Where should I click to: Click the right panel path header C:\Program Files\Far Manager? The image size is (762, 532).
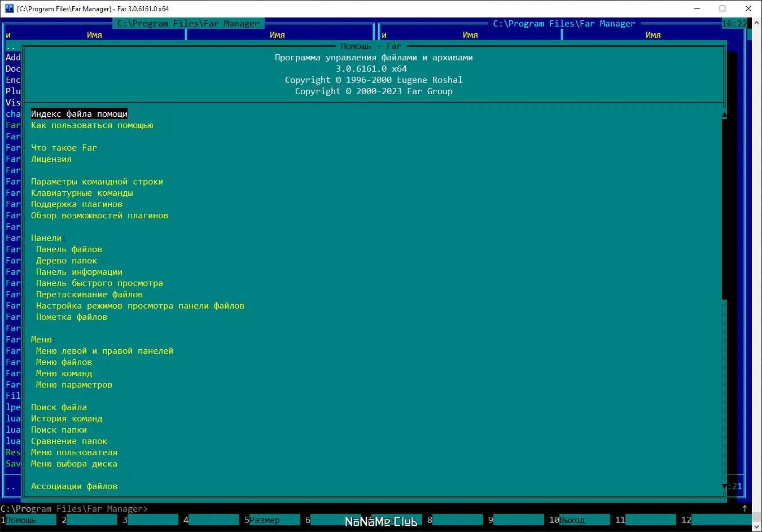point(563,23)
